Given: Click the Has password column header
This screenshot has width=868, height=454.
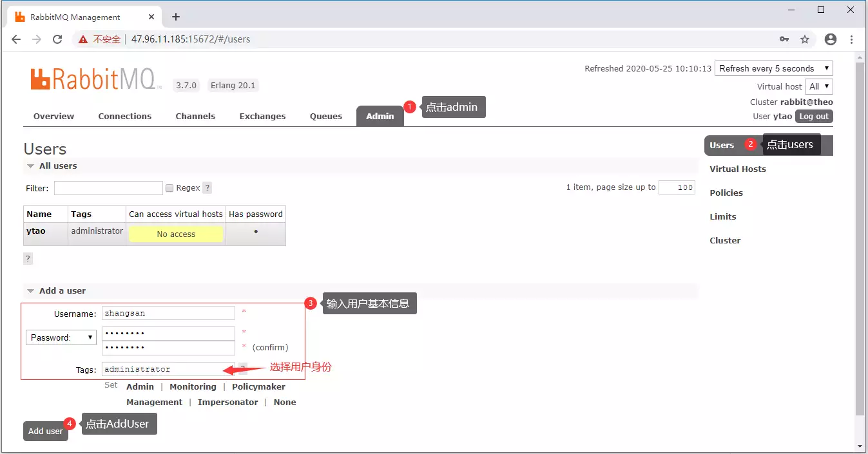Looking at the screenshot, I should coord(256,214).
